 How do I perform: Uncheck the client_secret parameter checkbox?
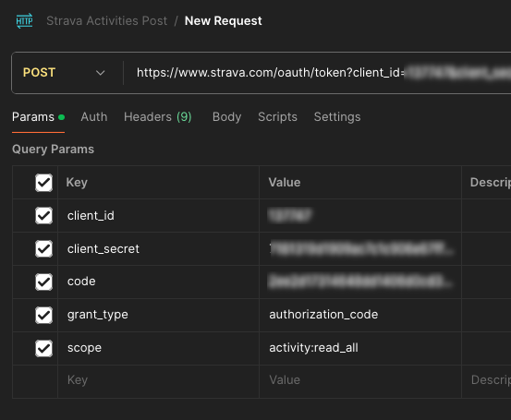(x=43, y=248)
